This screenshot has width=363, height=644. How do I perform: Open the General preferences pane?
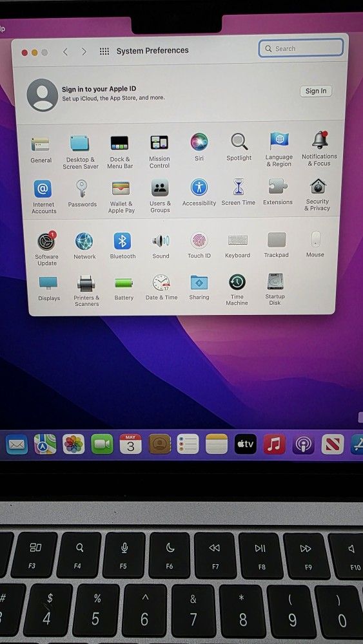pos(41,144)
